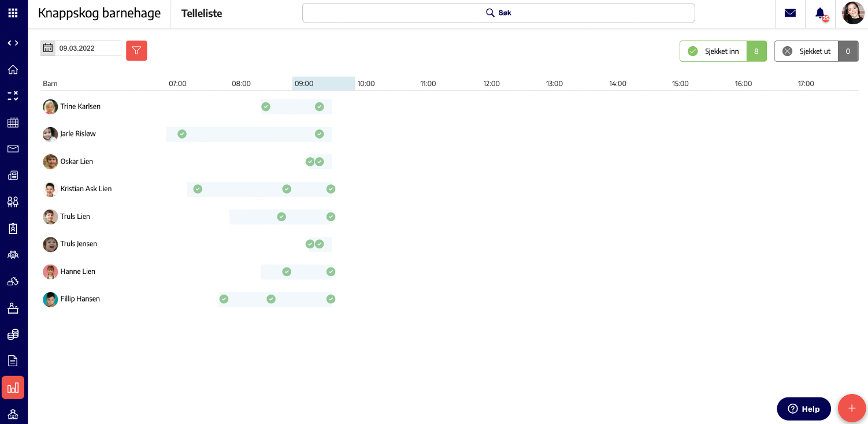Click the red filter funnel button
The width and height of the screenshot is (868, 424).
coord(136,51)
